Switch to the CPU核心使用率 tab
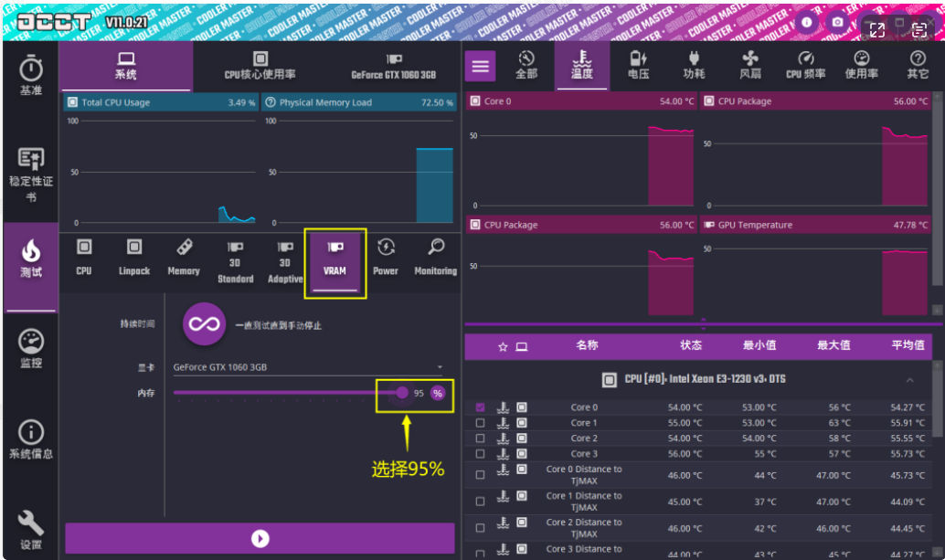945x560 pixels. pyautogui.click(x=260, y=67)
